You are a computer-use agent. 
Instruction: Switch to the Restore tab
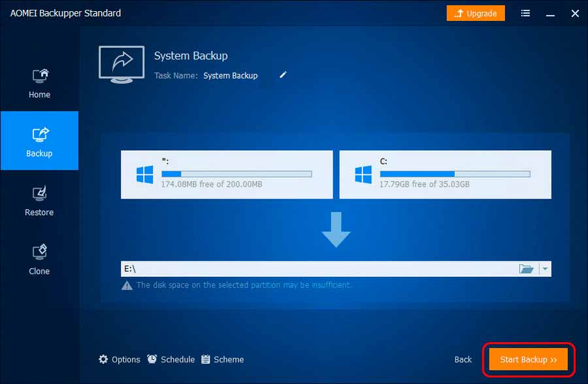click(39, 200)
